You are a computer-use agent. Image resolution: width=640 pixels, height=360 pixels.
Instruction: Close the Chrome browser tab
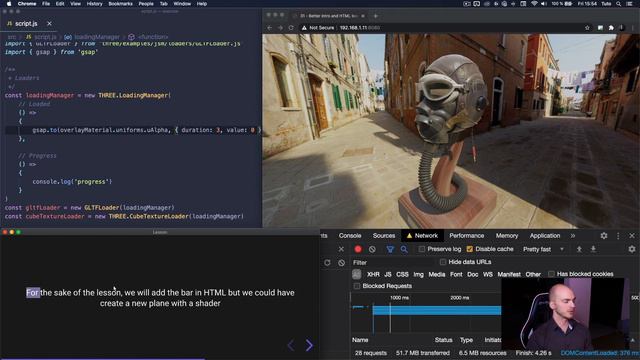pos(363,16)
